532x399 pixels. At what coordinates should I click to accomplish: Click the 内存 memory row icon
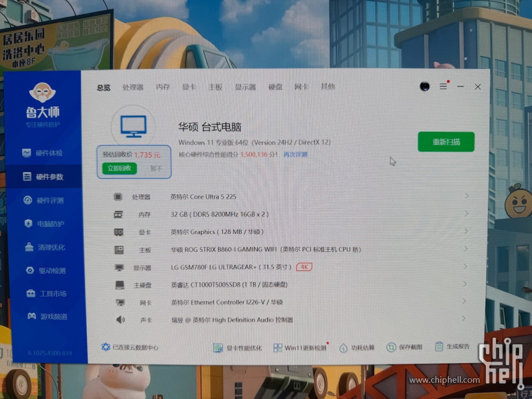pos(118,214)
